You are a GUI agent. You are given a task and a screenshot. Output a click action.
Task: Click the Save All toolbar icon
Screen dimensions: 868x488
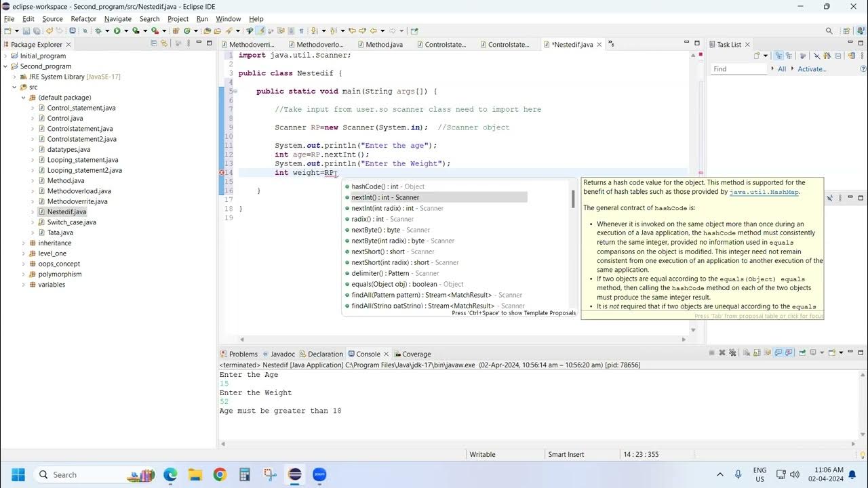pyautogui.click(x=37, y=30)
